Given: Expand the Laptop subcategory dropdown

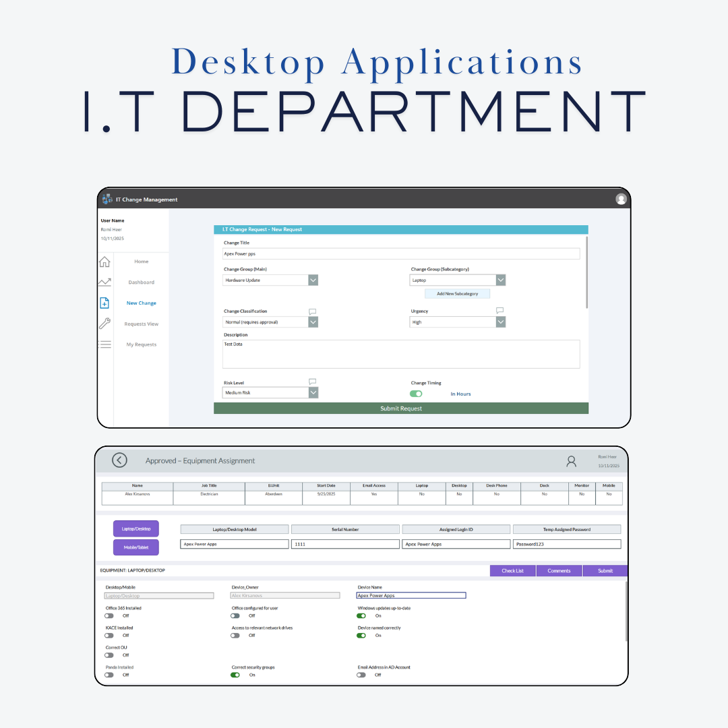Looking at the screenshot, I should coord(499,280).
